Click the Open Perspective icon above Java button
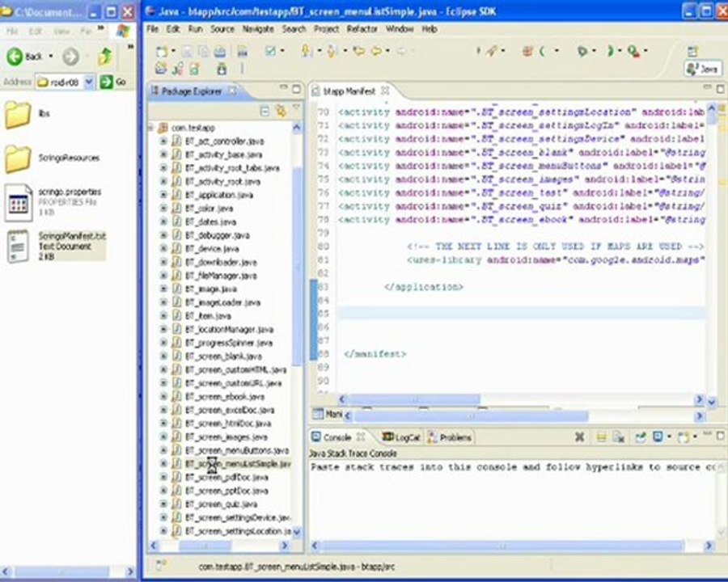This screenshot has width=728, height=582. (x=692, y=52)
